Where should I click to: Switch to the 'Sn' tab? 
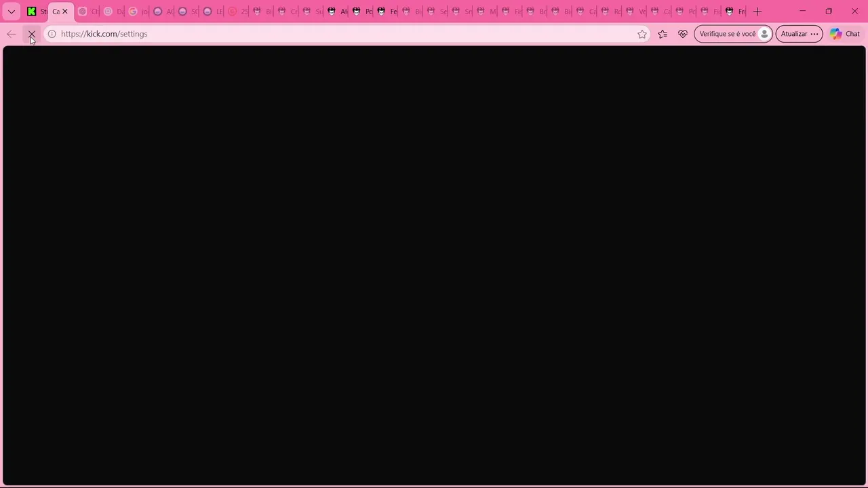pos(462,12)
